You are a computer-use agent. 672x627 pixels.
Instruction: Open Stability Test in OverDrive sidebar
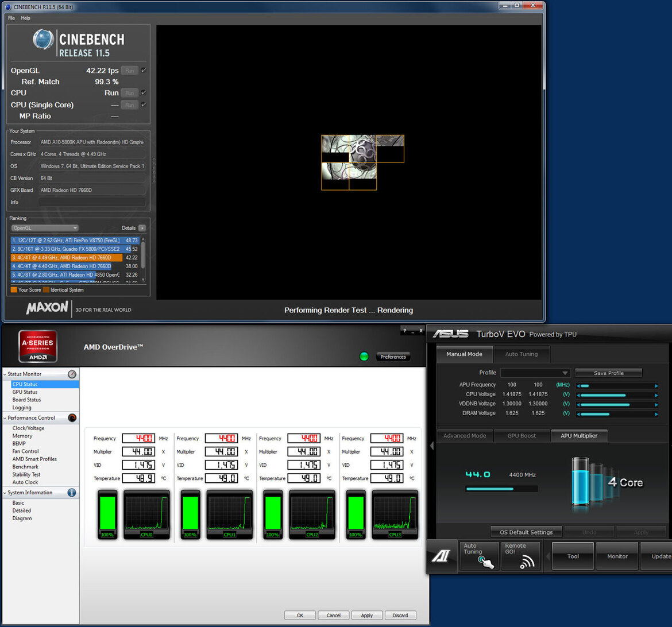(26, 474)
